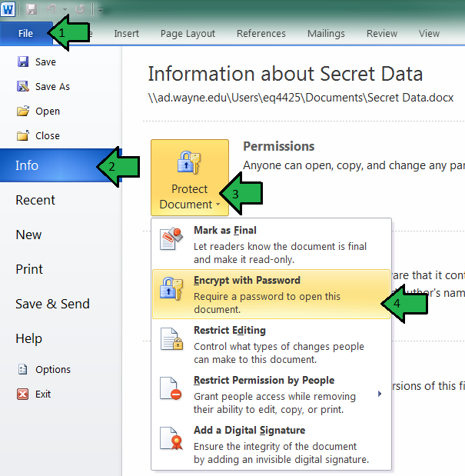Click the Open folder icon

pyautogui.click(x=23, y=111)
